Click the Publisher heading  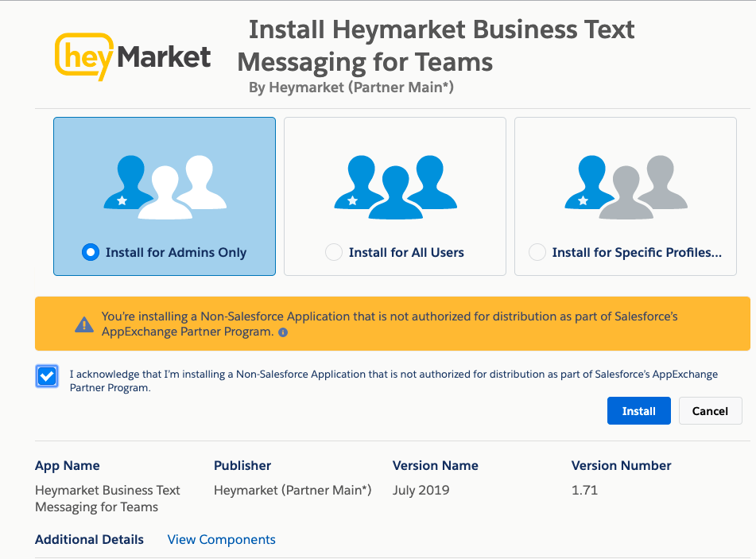point(242,465)
